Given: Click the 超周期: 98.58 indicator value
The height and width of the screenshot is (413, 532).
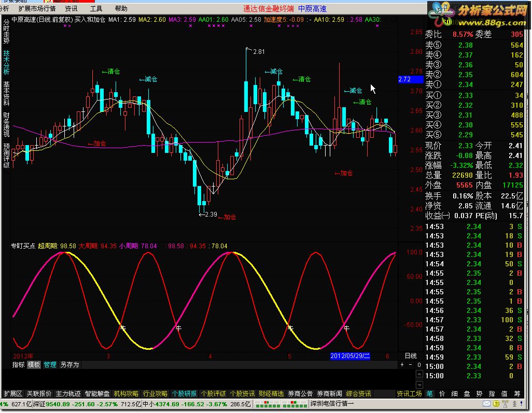Looking at the screenshot, I should [57, 246].
